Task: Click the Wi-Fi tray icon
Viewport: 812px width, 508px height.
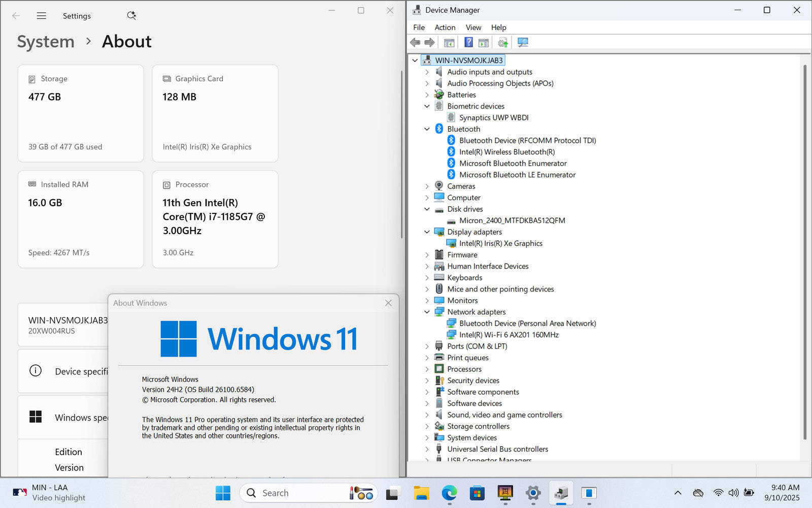Action: click(x=718, y=493)
